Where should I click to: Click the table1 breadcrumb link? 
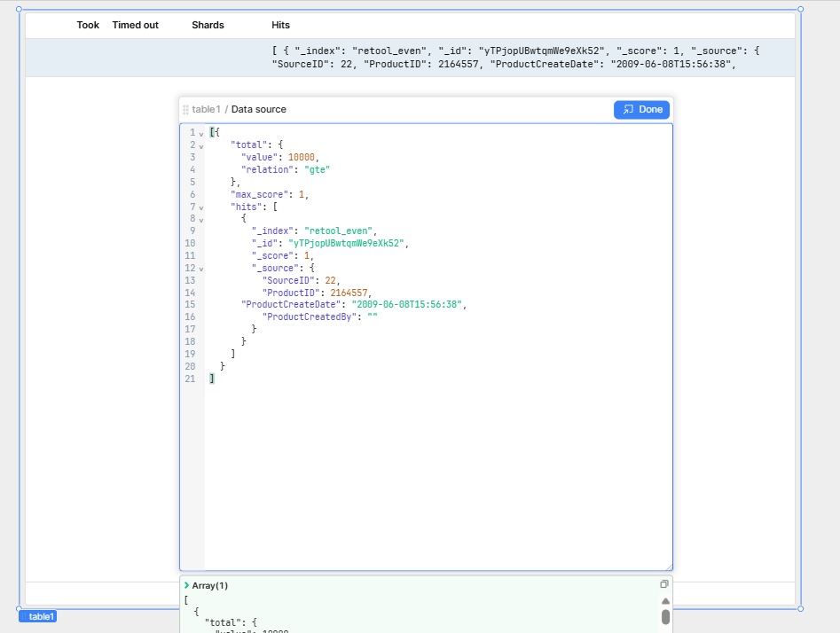click(206, 109)
